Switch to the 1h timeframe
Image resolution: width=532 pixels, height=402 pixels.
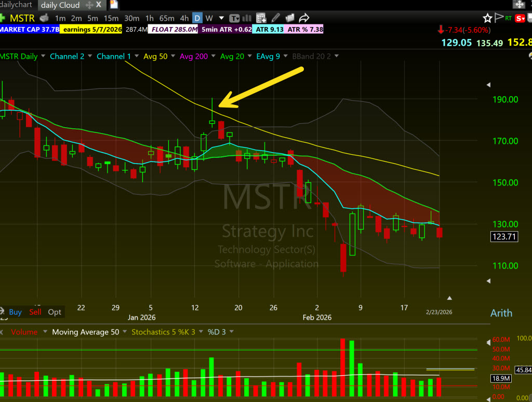point(149,18)
